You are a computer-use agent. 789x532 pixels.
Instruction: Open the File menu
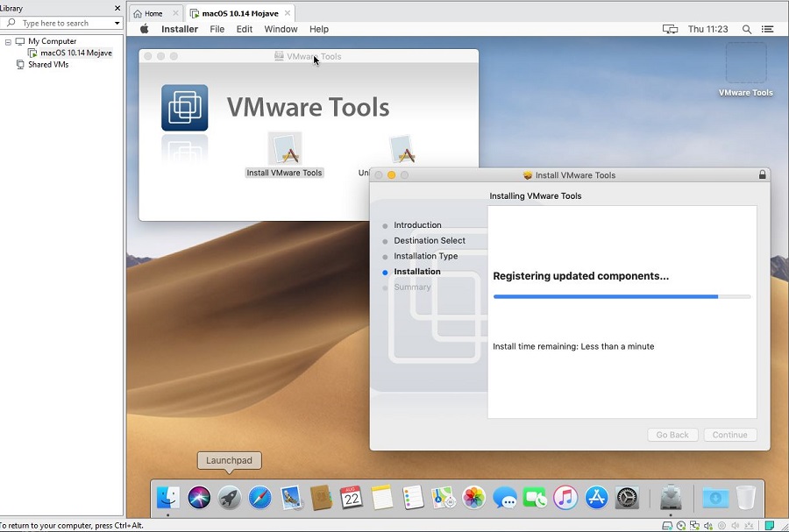pos(217,29)
